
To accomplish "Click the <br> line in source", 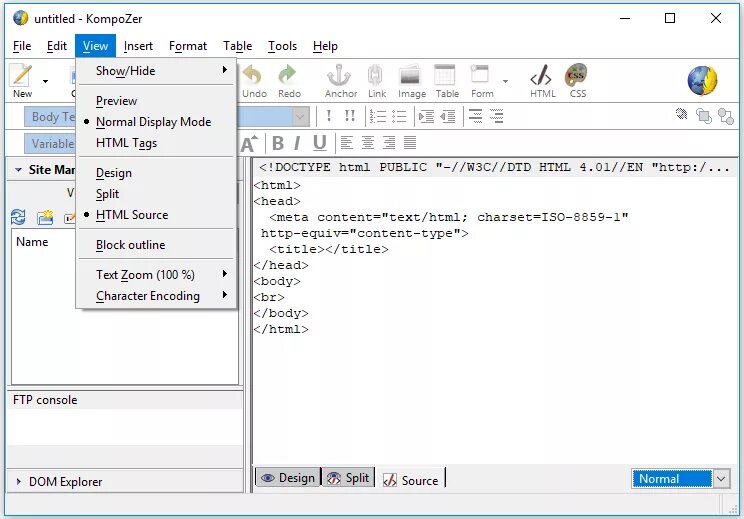I will (x=269, y=297).
